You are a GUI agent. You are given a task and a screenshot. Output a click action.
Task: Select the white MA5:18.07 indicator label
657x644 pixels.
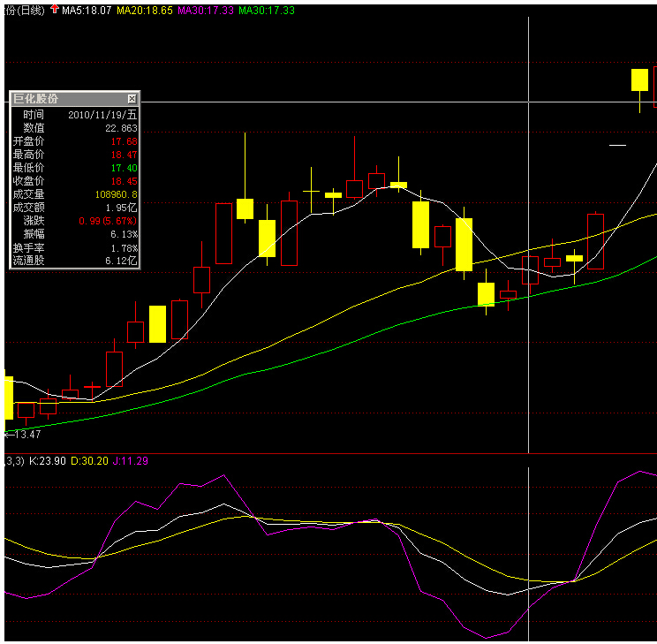click(x=87, y=10)
